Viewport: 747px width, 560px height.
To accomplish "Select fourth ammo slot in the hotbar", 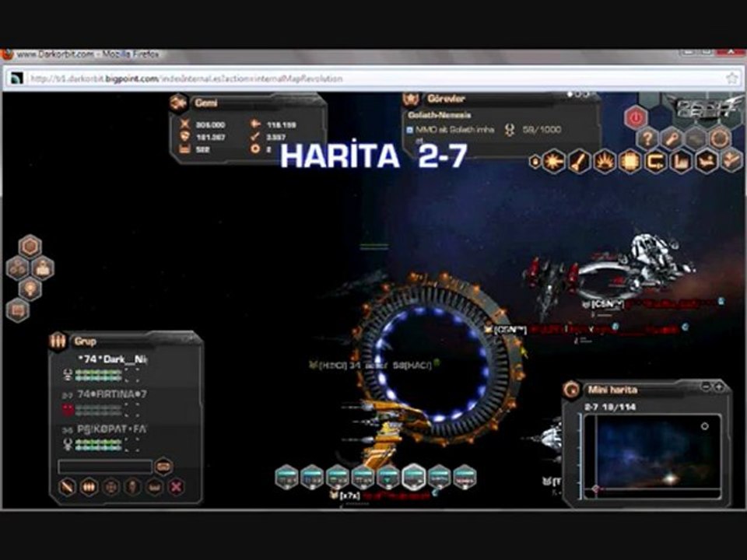I will click(x=363, y=477).
